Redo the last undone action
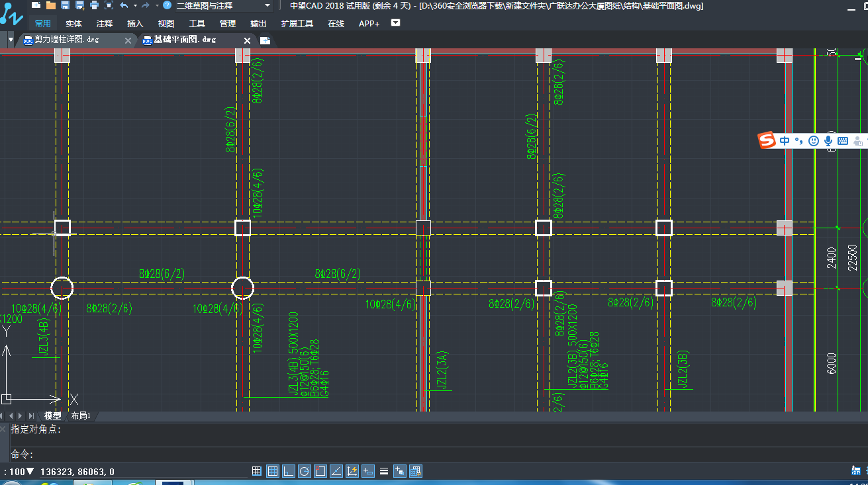This screenshot has width=868, height=485. 146,5
